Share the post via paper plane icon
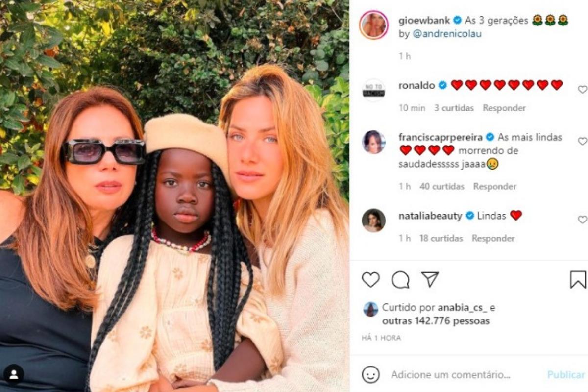The image size is (588, 392). (430, 279)
